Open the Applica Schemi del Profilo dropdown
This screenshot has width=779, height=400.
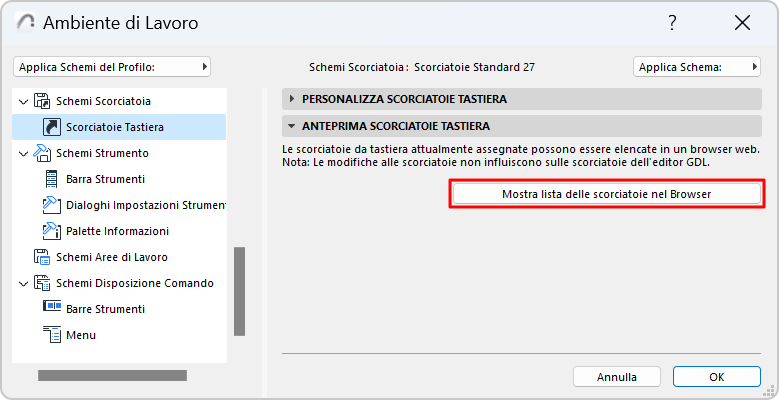click(112, 67)
